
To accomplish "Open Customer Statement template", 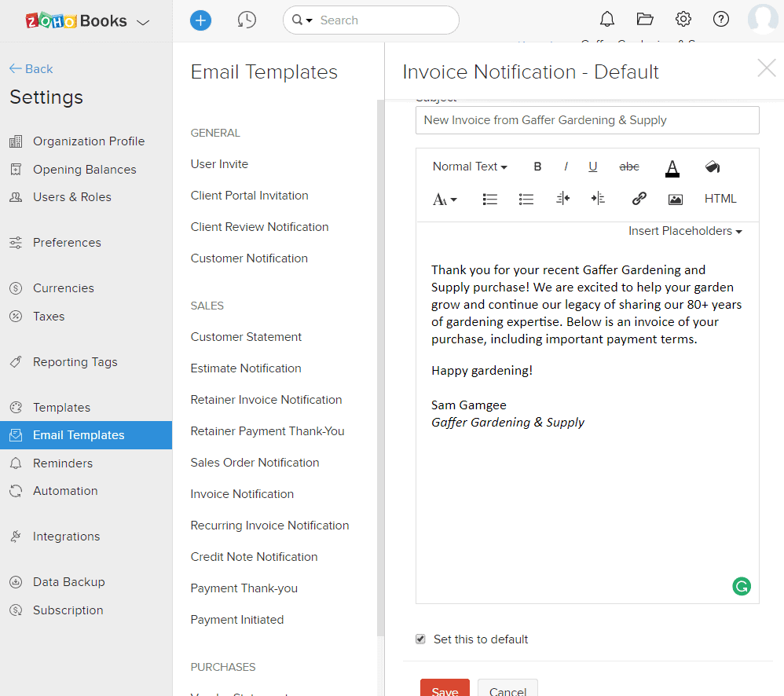I will click(x=246, y=337).
